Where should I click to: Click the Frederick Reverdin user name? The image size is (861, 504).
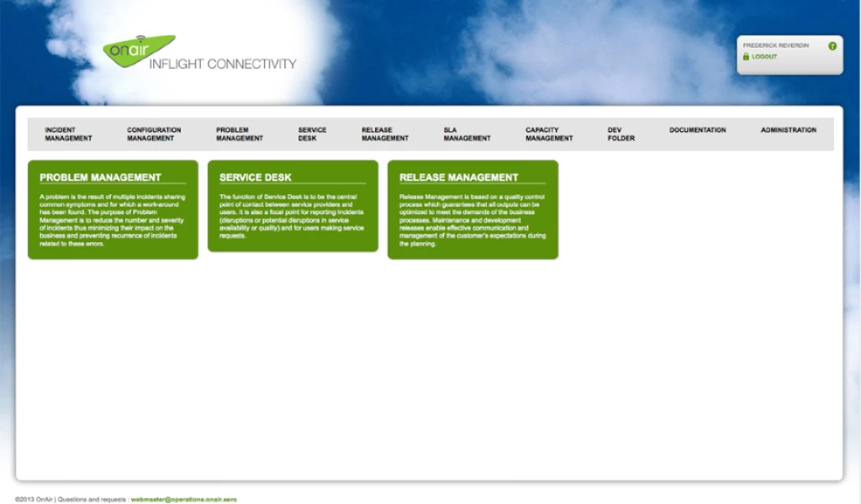(775, 45)
